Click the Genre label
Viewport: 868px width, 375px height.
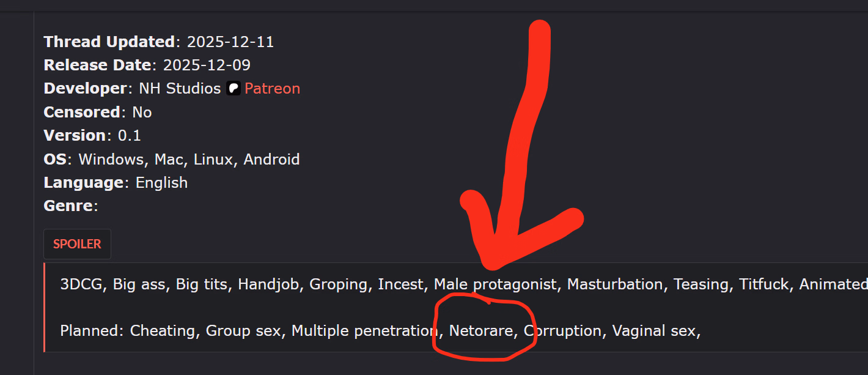point(68,206)
